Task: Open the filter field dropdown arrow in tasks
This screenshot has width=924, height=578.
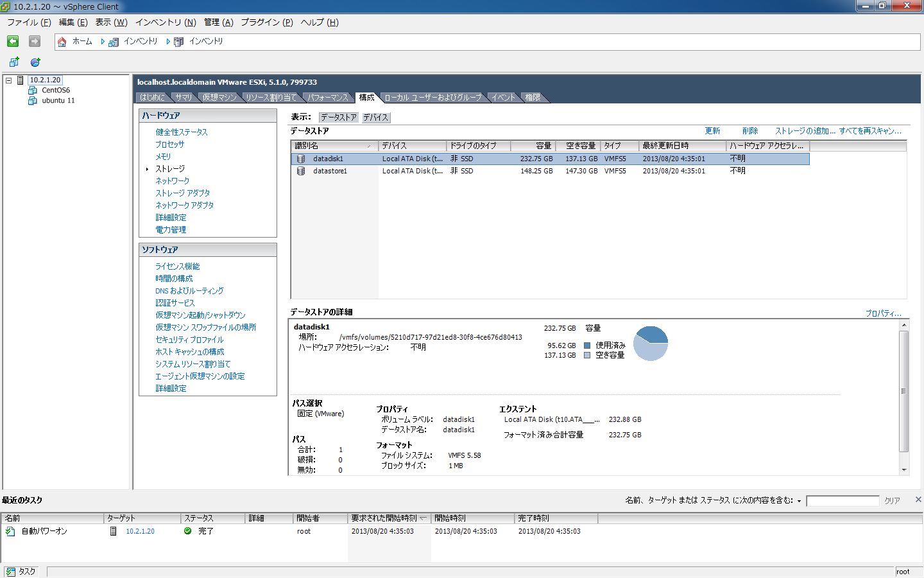Action: coord(799,501)
